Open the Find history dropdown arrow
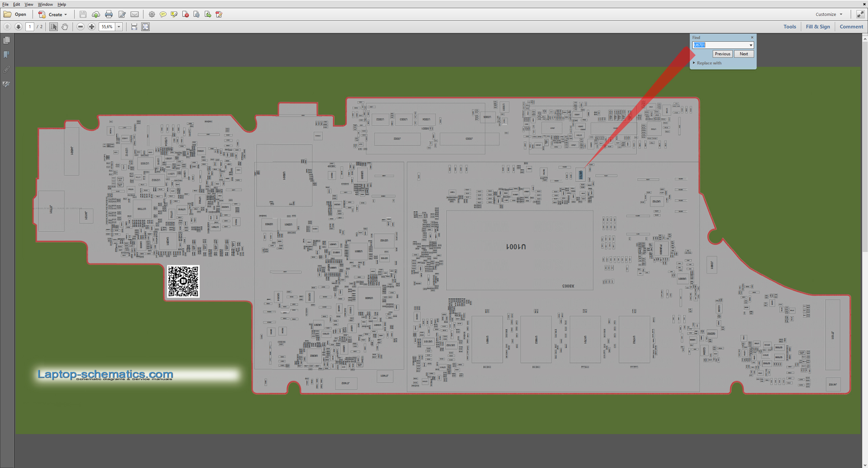 [x=751, y=45]
